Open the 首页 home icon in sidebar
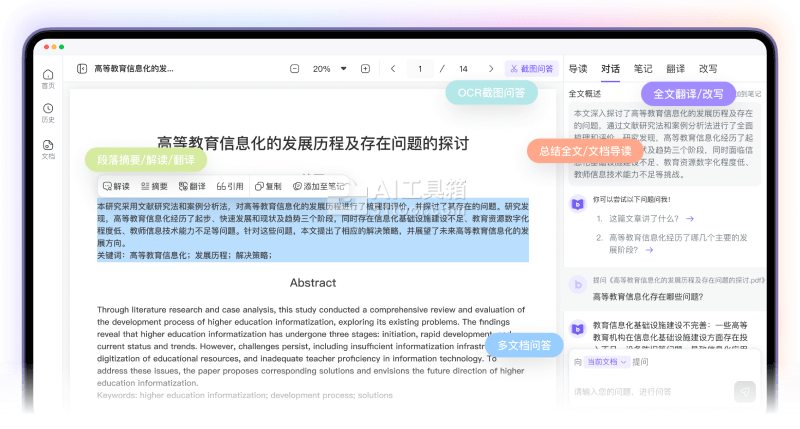This screenshot has height=429, width=800. [x=48, y=77]
